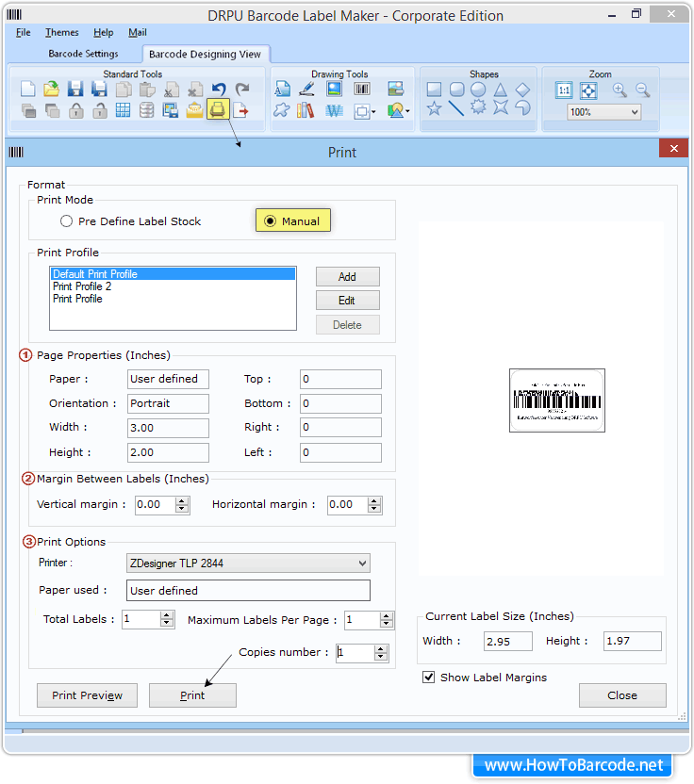Click the Zoom In magnifier icon

click(620, 90)
